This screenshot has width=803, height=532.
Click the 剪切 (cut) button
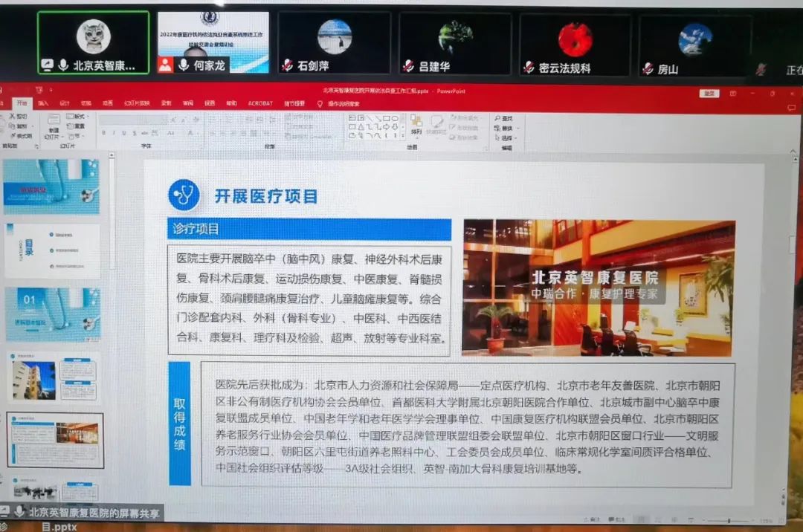[19, 117]
